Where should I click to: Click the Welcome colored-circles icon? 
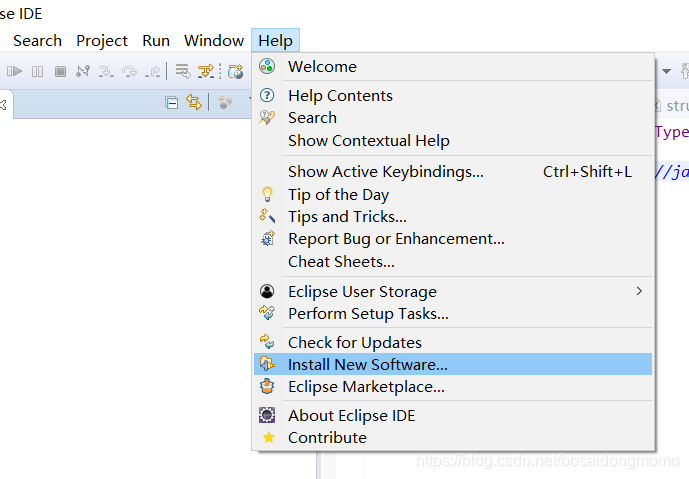coord(267,66)
